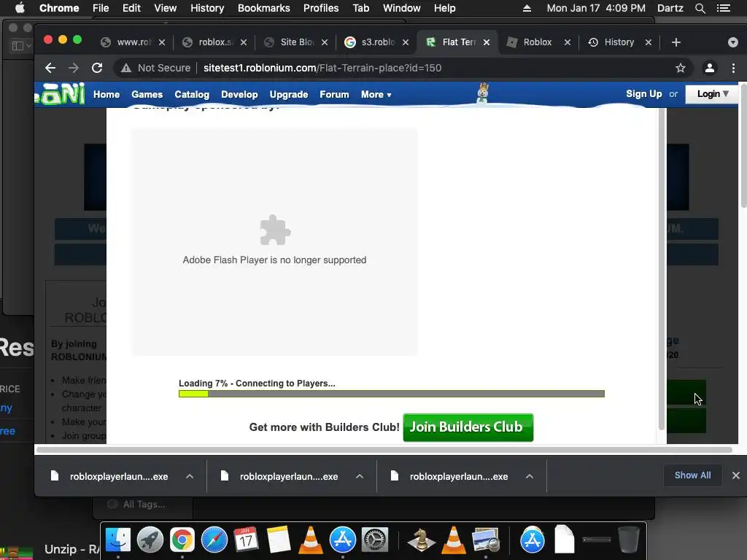Open Launchpad from the Dock
Image resolution: width=747 pixels, height=560 pixels.
(x=150, y=540)
